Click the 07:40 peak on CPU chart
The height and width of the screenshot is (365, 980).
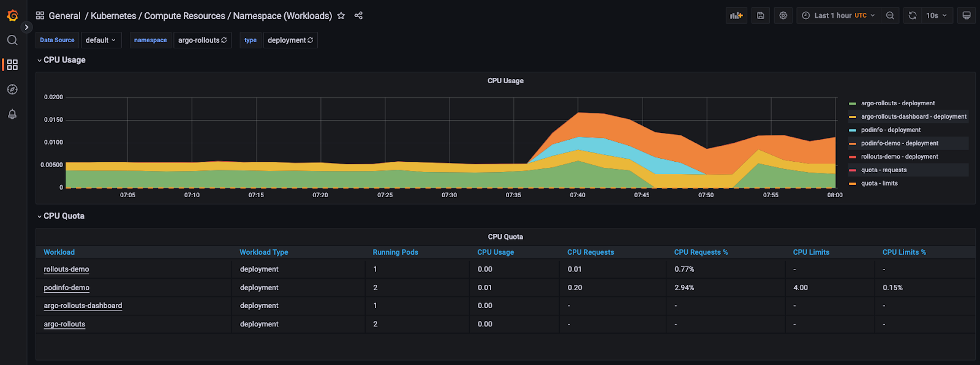tap(578, 113)
